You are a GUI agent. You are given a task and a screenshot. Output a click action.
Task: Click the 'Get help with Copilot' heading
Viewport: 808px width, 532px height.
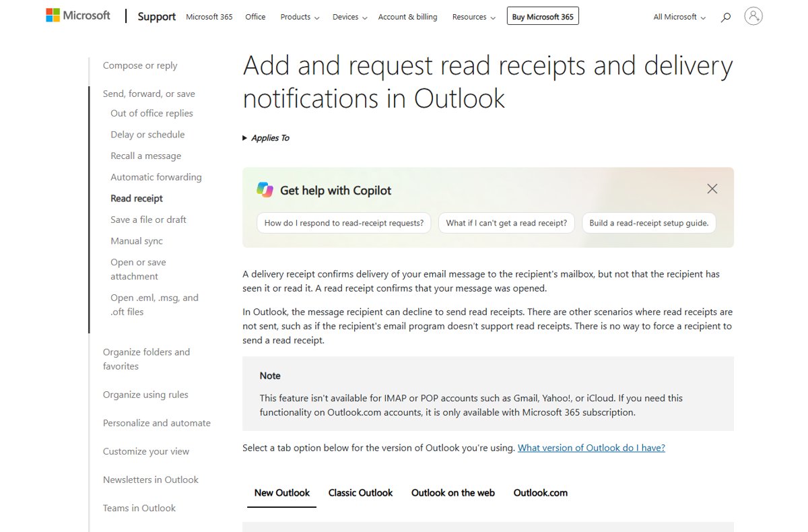coord(335,191)
